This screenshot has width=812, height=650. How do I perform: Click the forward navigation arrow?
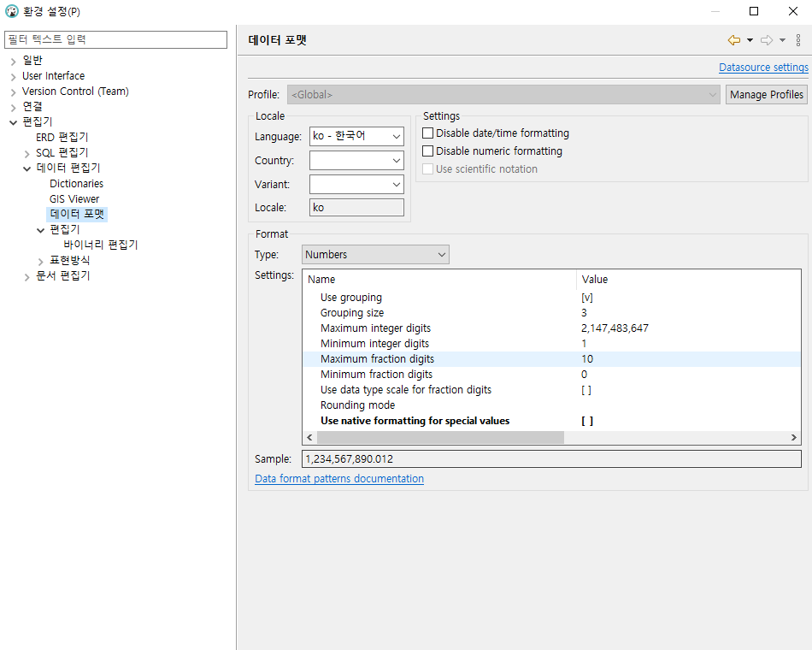767,40
